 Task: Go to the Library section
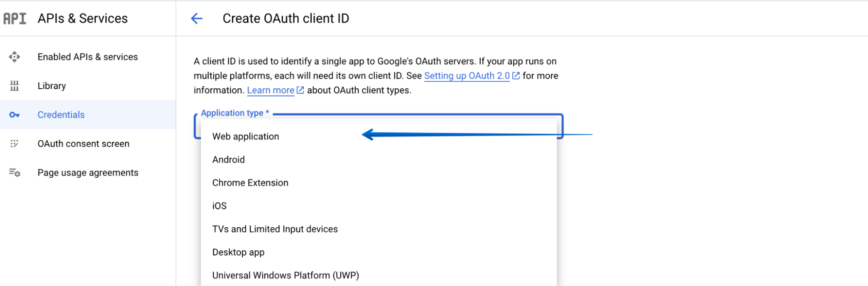[88, 86]
